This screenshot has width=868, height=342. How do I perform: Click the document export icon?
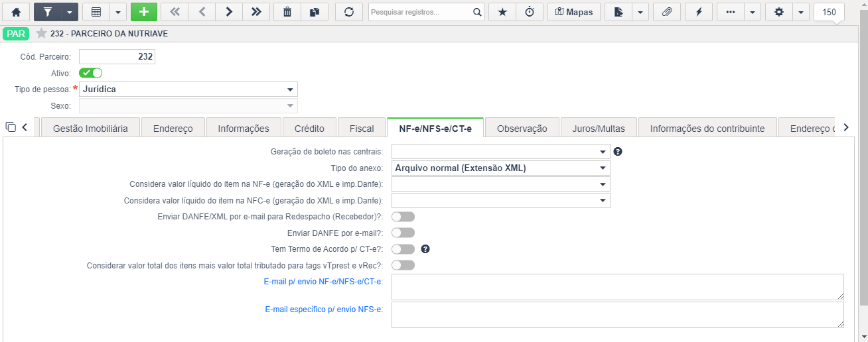click(x=618, y=12)
